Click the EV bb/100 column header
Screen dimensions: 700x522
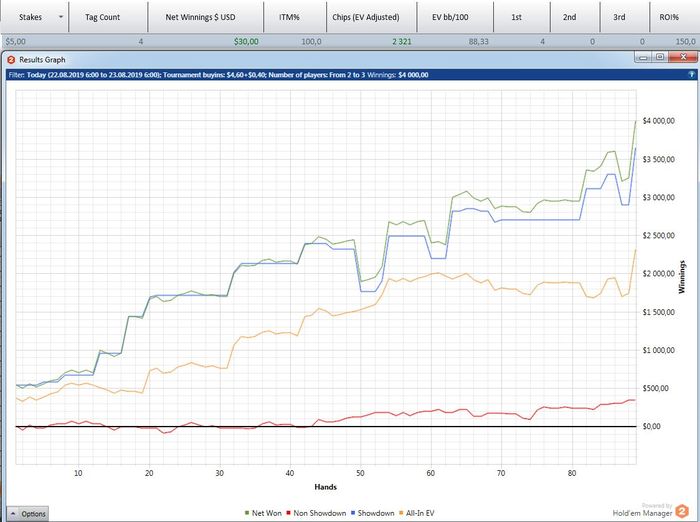pyautogui.click(x=450, y=17)
